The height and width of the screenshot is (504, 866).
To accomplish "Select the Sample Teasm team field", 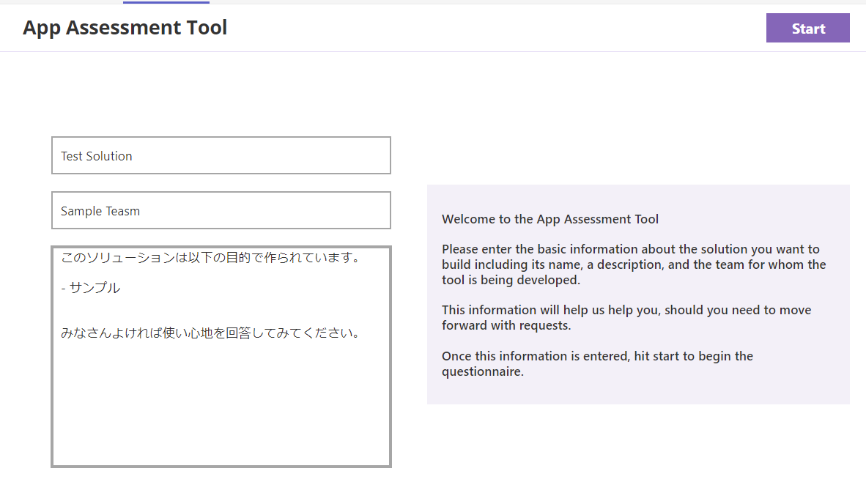I will point(221,210).
